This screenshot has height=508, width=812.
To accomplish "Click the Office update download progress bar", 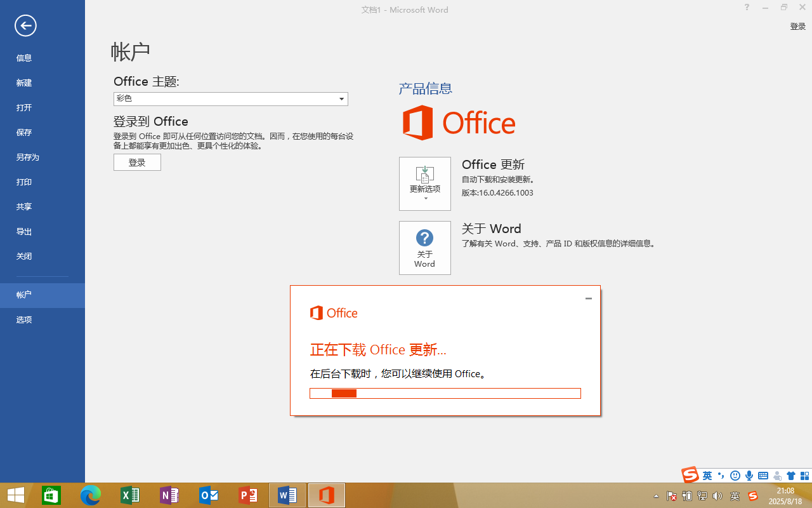I will (445, 394).
